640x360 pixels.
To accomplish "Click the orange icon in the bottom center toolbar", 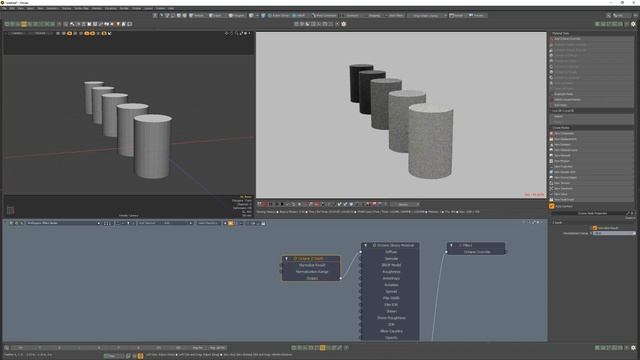I will click(322, 348).
